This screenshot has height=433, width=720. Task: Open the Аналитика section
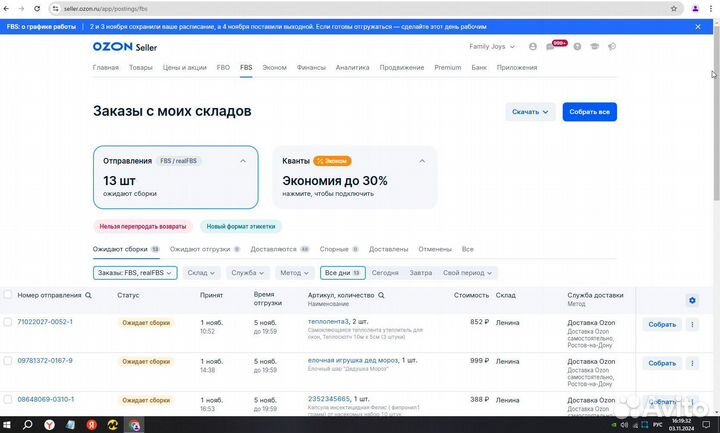[352, 67]
